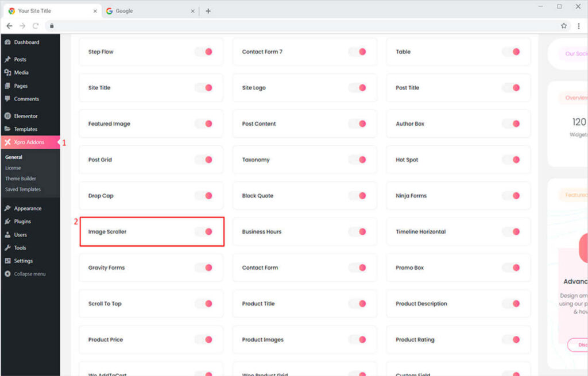This screenshot has height=376, width=588.
Task: Bookmark page with the star icon
Action: [564, 26]
